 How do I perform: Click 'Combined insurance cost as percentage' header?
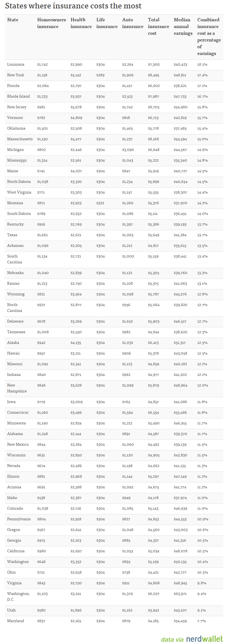(x=209, y=36)
